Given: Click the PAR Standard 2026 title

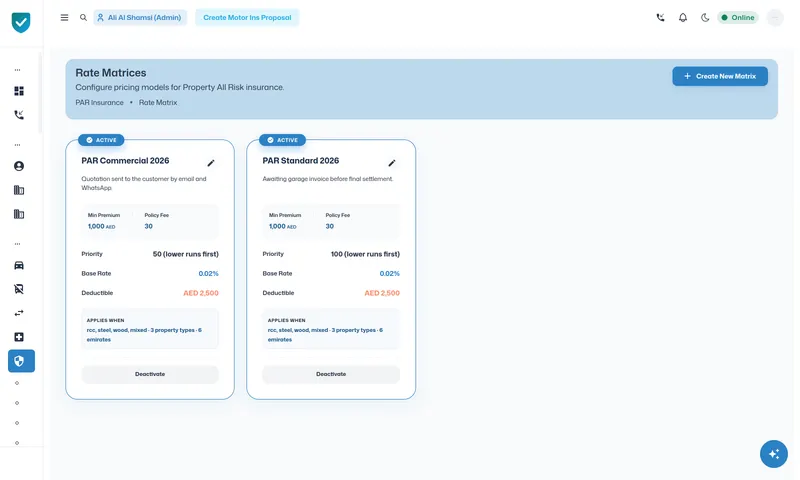Looking at the screenshot, I should (x=301, y=161).
